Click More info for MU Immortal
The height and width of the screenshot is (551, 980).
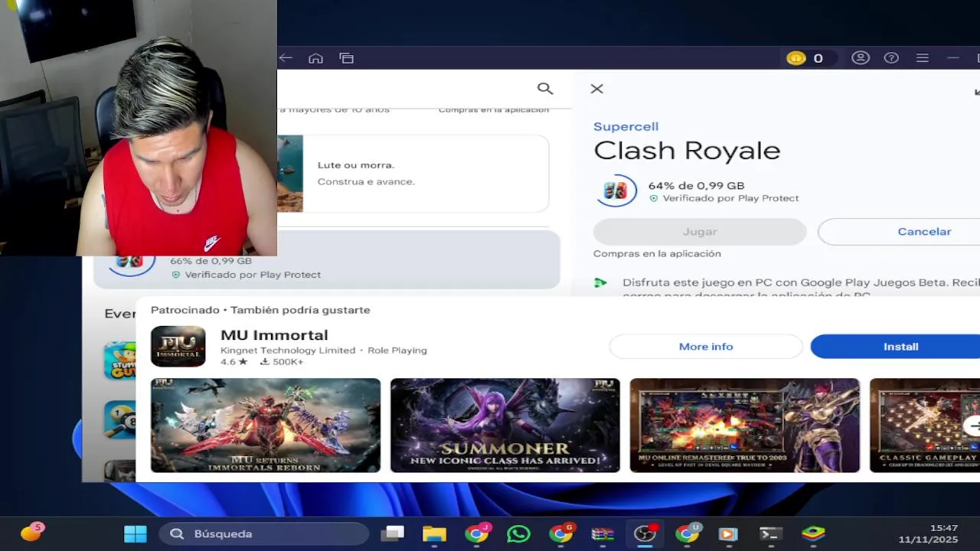pos(706,347)
